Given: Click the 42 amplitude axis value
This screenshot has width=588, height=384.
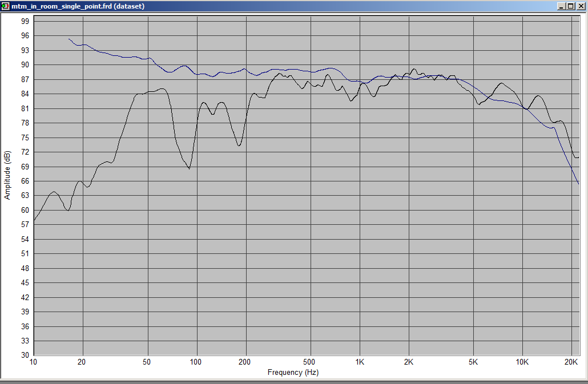Looking at the screenshot, I should coord(25,297).
